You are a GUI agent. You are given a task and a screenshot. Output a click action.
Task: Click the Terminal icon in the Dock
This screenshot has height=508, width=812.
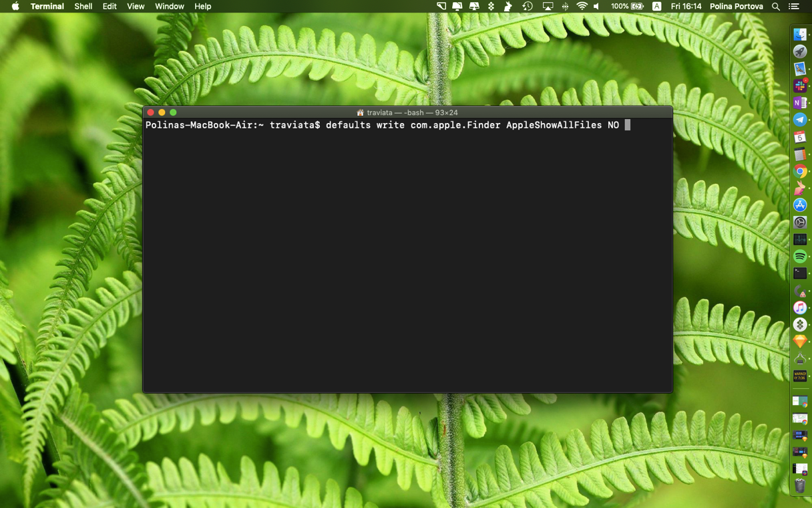tap(800, 273)
